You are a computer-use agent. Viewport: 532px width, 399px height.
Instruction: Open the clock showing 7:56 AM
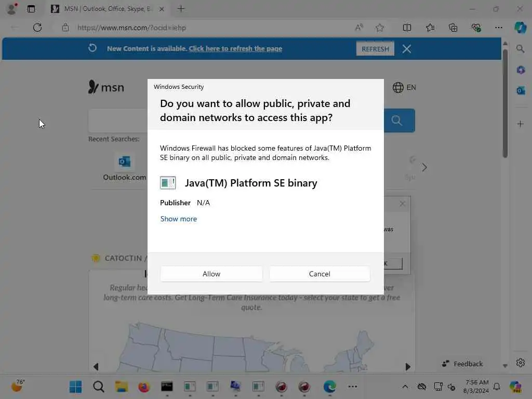coord(476,387)
